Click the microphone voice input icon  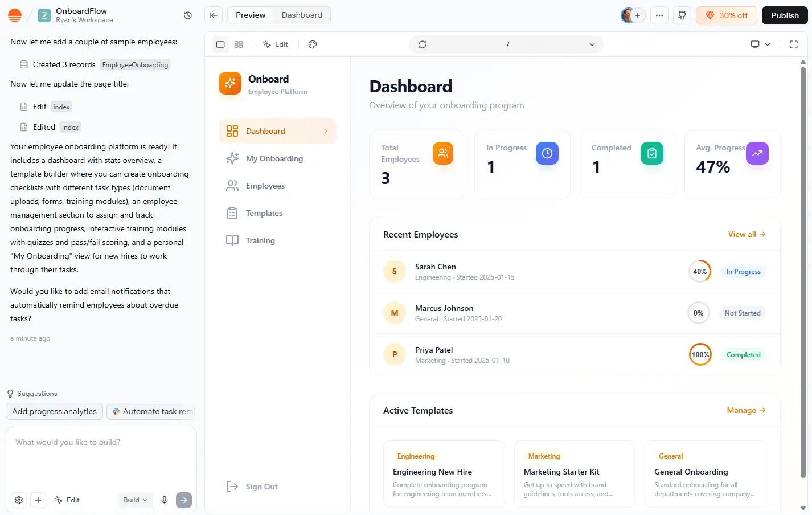(x=165, y=500)
